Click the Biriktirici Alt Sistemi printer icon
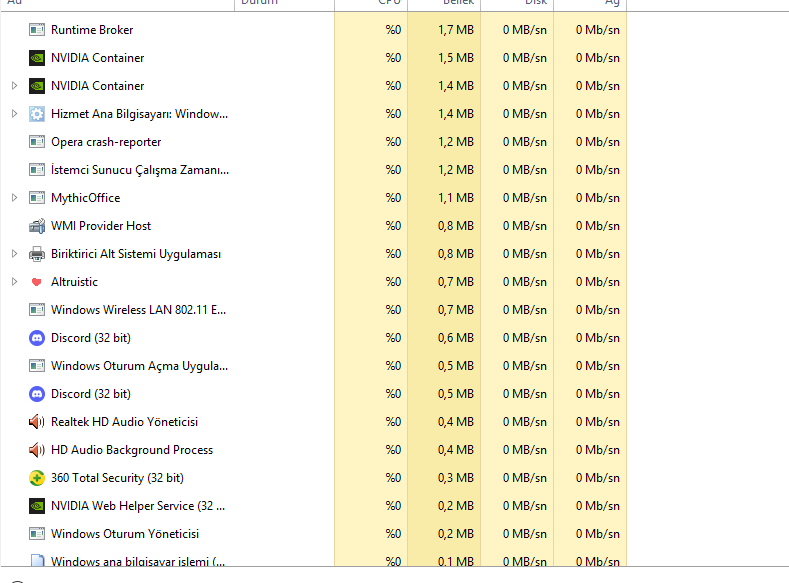Image resolution: width=789 pixels, height=583 pixels. 37,254
